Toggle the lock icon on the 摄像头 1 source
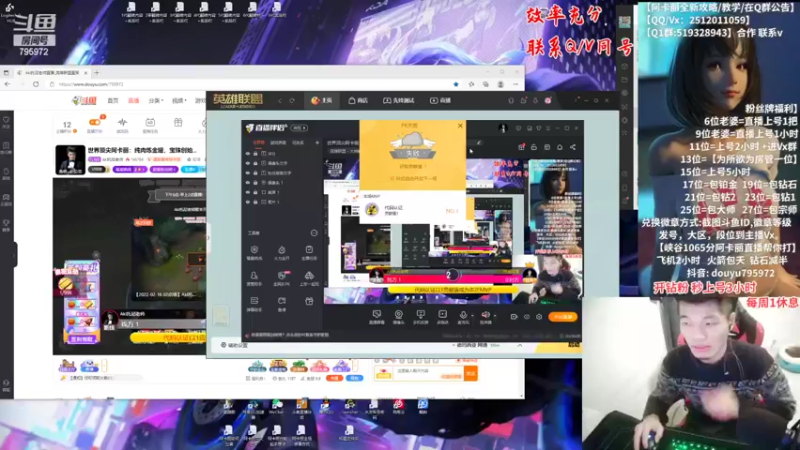The width and height of the screenshot is (800, 450). pyautogui.click(x=256, y=183)
